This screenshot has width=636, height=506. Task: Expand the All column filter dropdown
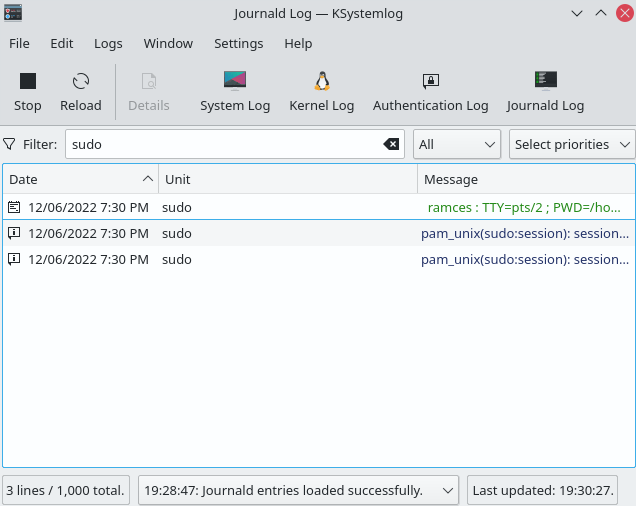click(457, 144)
